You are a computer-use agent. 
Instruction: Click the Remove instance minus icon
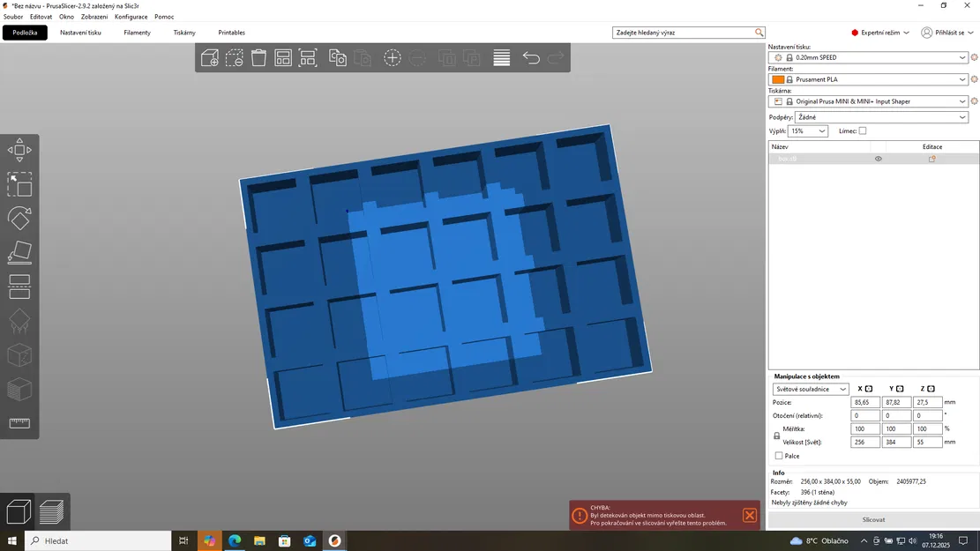[417, 57]
